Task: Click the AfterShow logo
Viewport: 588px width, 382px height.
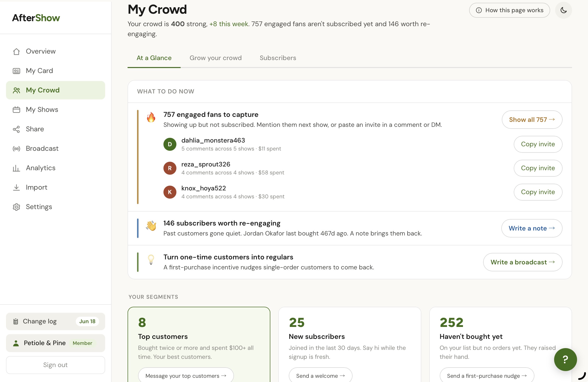Action: pos(36,18)
